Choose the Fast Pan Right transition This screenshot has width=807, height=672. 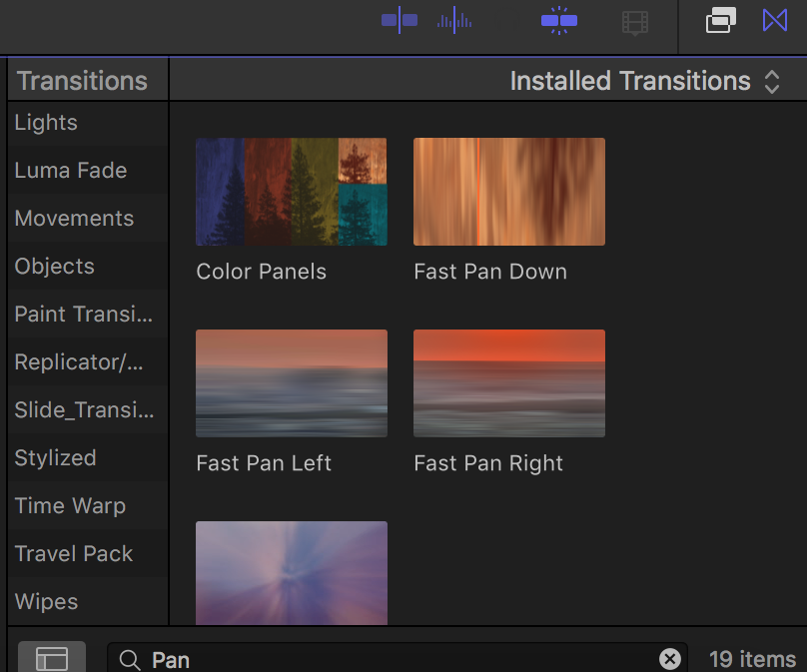[x=508, y=382]
